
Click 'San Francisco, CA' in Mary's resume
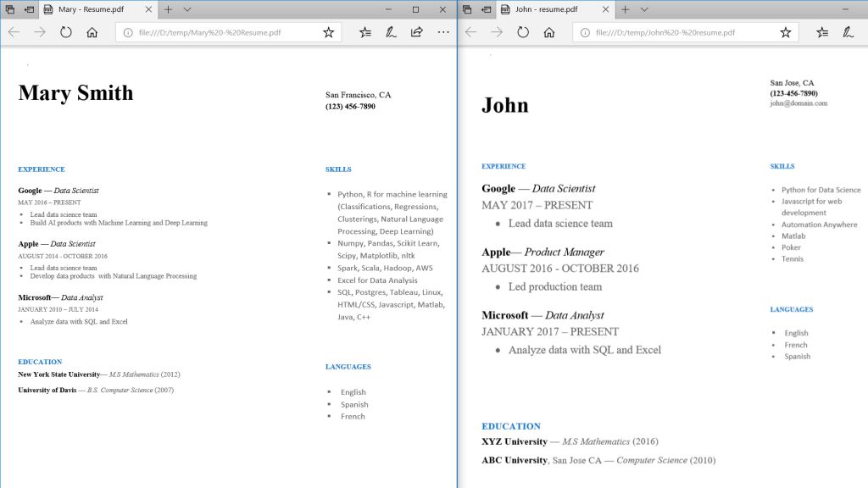tap(359, 95)
